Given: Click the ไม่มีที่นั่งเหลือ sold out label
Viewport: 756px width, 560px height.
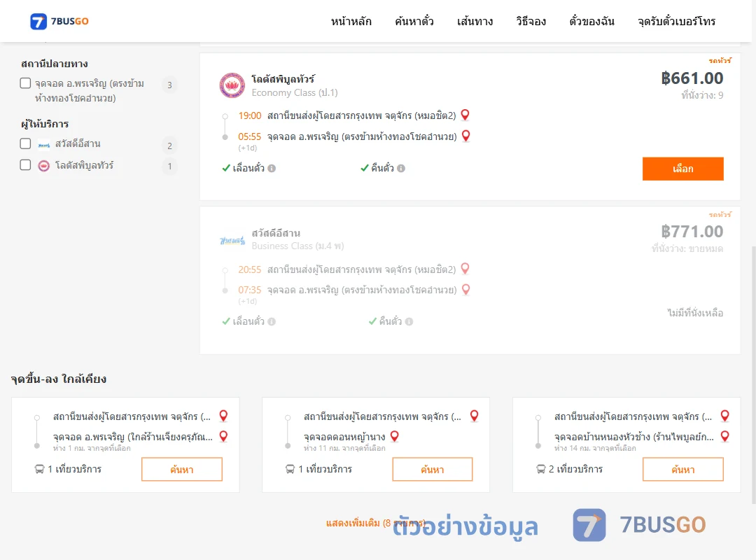Looking at the screenshot, I should [695, 313].
